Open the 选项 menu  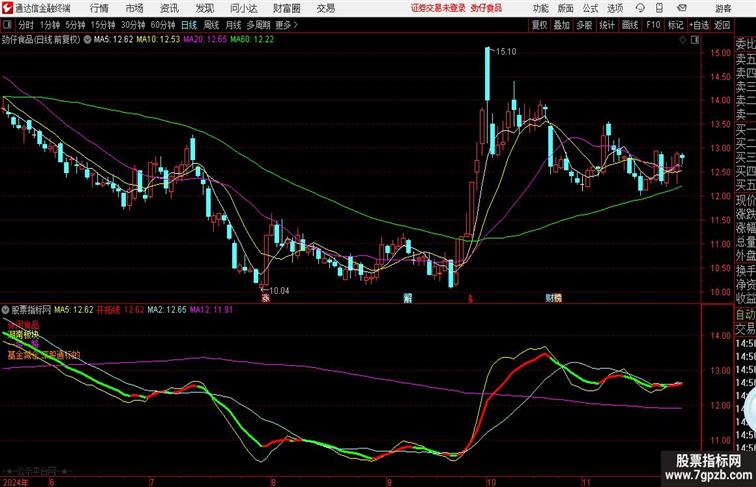[x=615, y=8]
